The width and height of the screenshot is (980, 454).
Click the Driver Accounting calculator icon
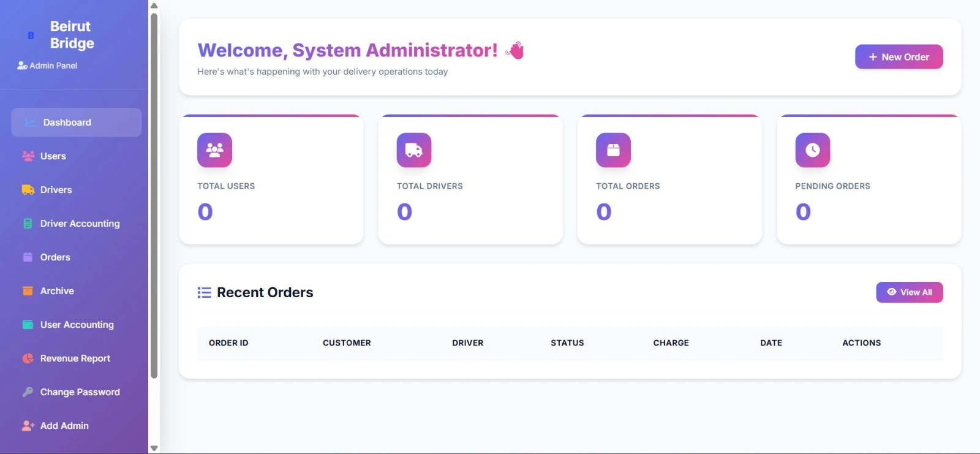[28, 224]
